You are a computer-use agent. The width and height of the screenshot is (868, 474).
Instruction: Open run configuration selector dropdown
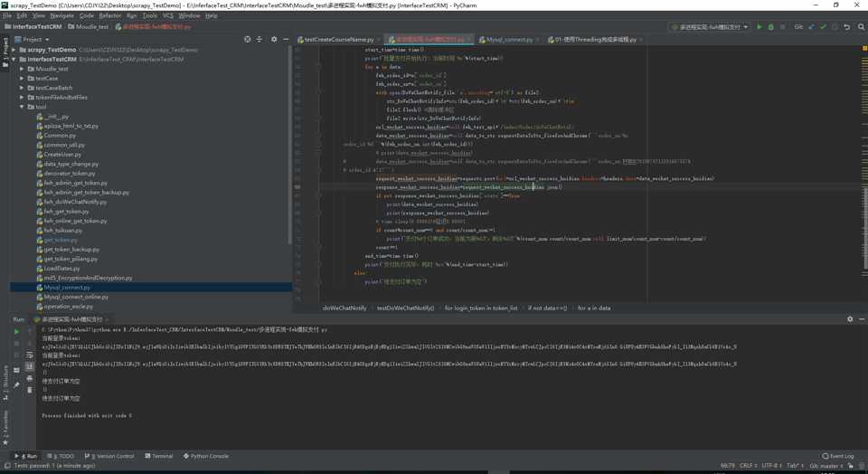[x=710, y=26]
